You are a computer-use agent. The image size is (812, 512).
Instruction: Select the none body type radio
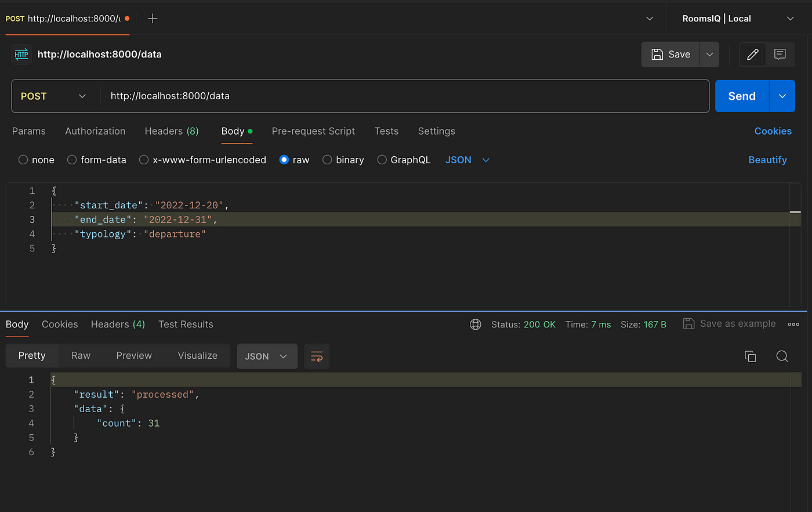tap(23, 160)
